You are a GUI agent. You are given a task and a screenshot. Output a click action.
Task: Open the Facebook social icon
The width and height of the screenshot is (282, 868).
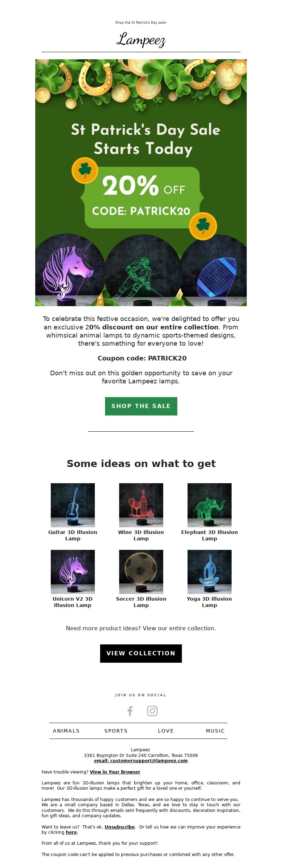pyautogui.click(x=130, y=711)
